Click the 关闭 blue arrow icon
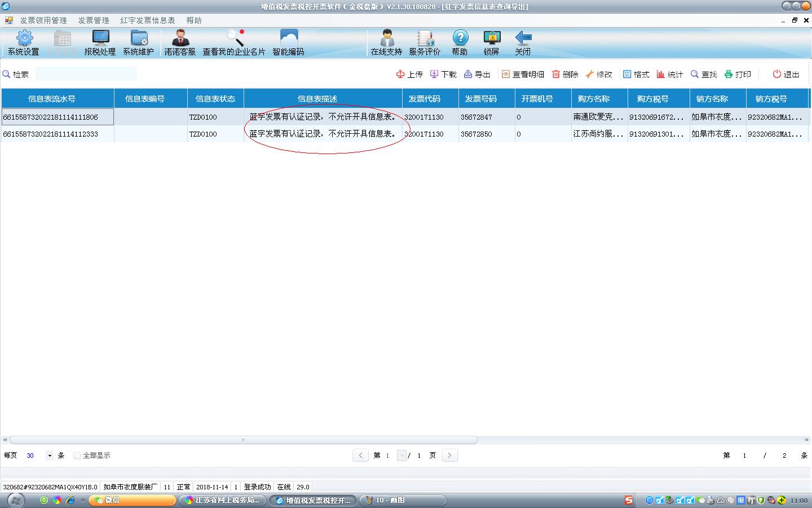The width and height of the screenshot is (812, 508). (x=523, y=42)
